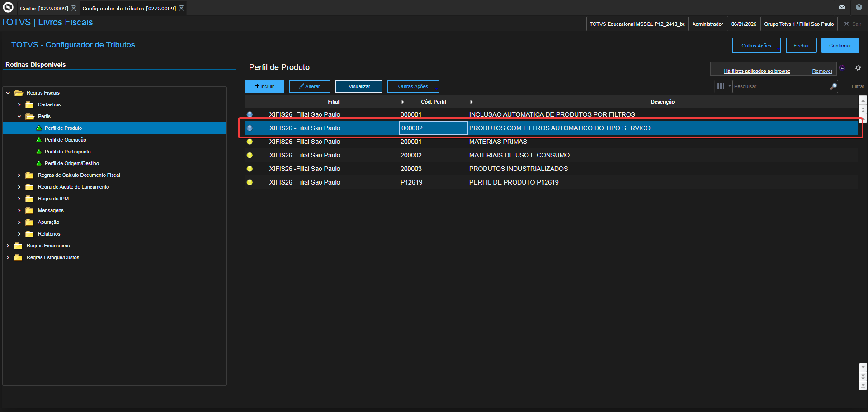Move down one record with single down arrow

pos(863,367)
